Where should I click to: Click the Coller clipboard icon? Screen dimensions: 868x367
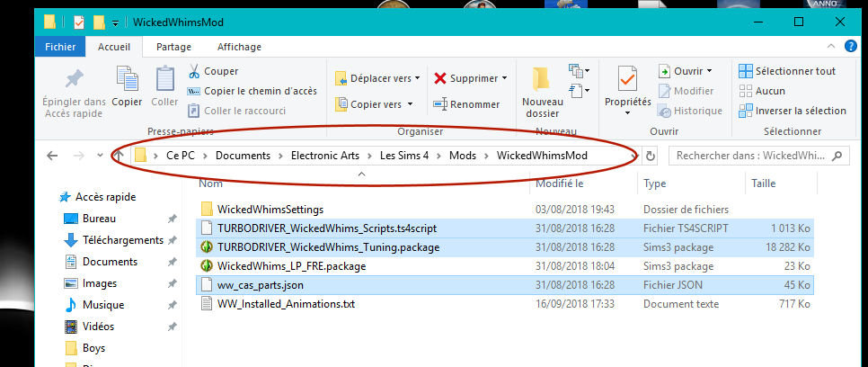coord(165,79)
